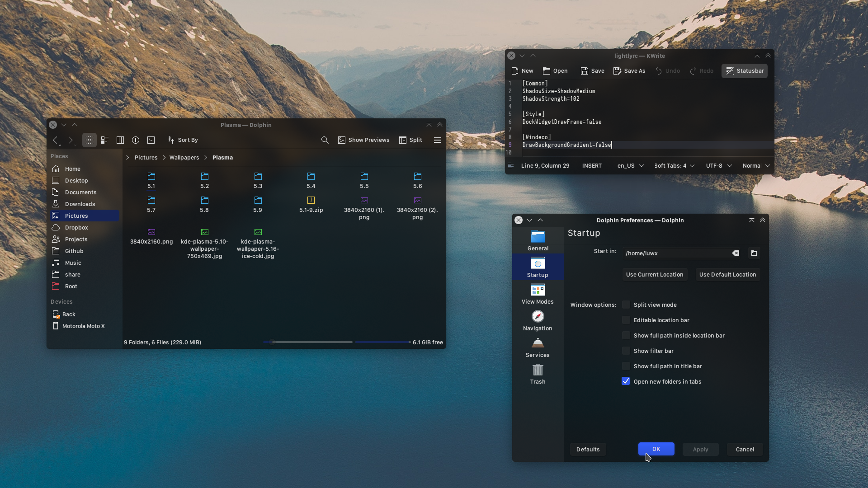Browse for start folder icon

click(x=754, y=253)
